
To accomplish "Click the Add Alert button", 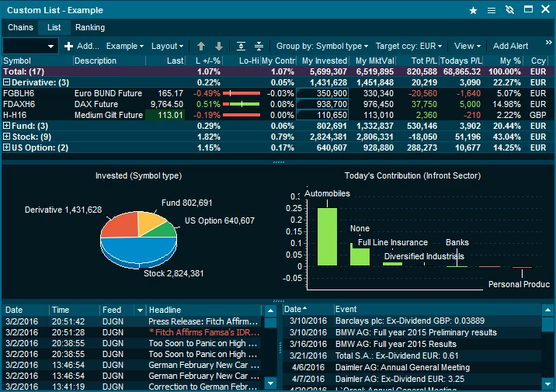I will pos(510,47).
